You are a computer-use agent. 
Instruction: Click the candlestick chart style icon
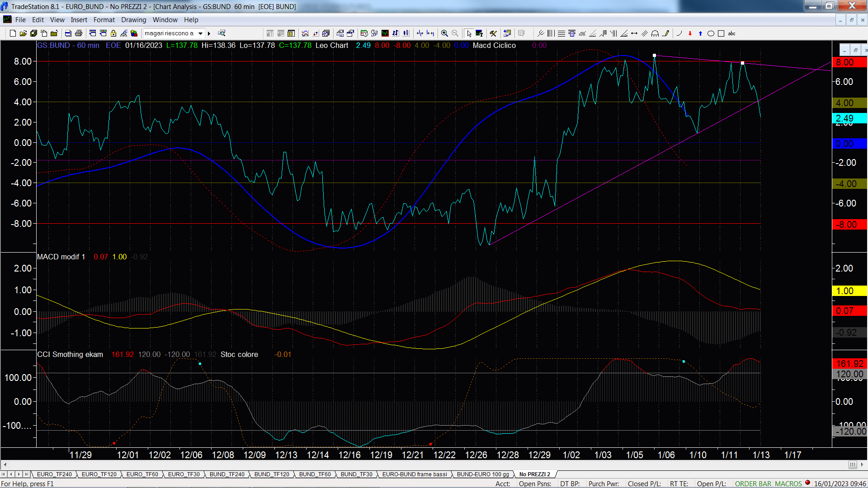[x=406, y=33]
